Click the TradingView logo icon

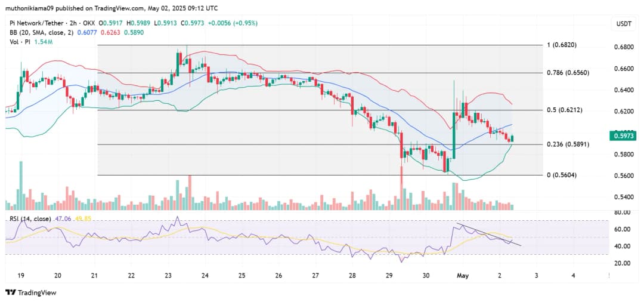(x=11, y=292)
